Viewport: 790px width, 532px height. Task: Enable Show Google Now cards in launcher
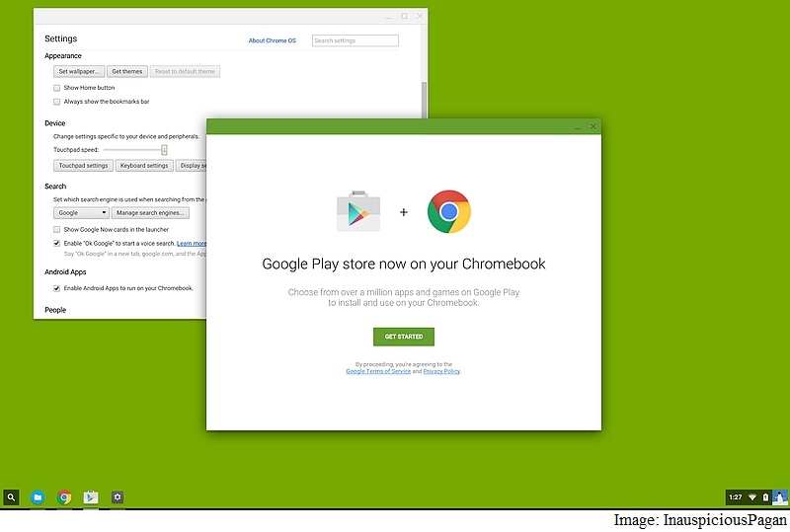coord(57,230)
